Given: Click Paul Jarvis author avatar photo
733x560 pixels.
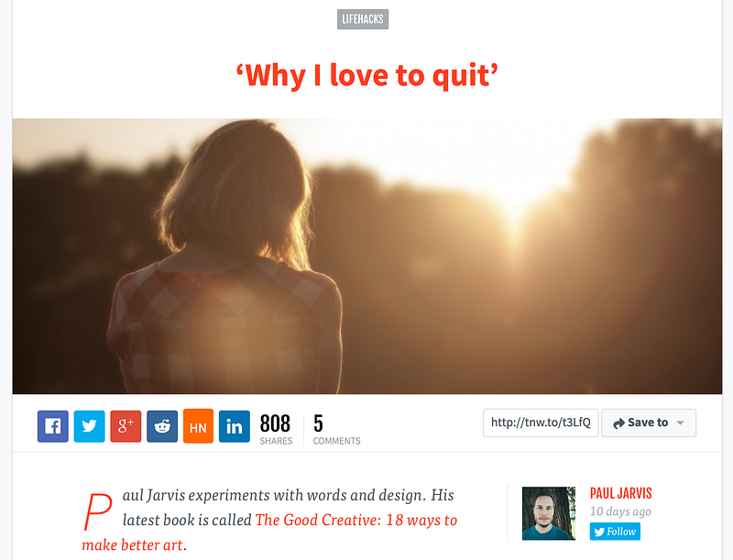Looking at the screenshot, I should [x=549, y=513].
